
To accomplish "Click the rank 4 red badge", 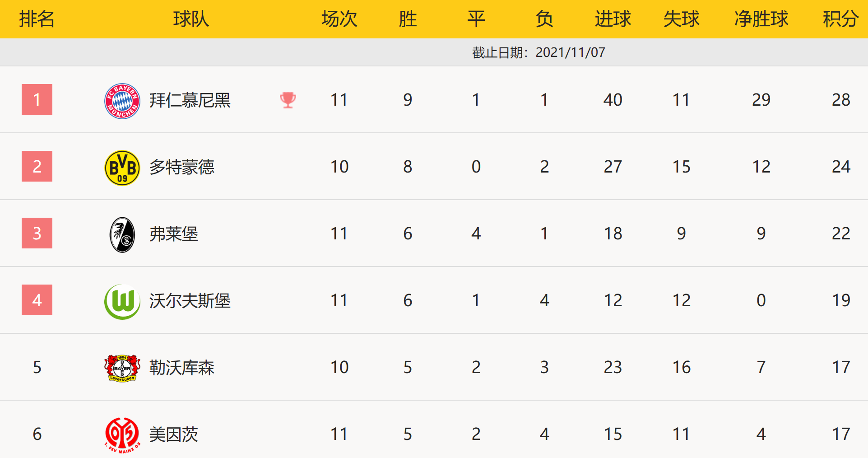I will [x=37, y=300].
